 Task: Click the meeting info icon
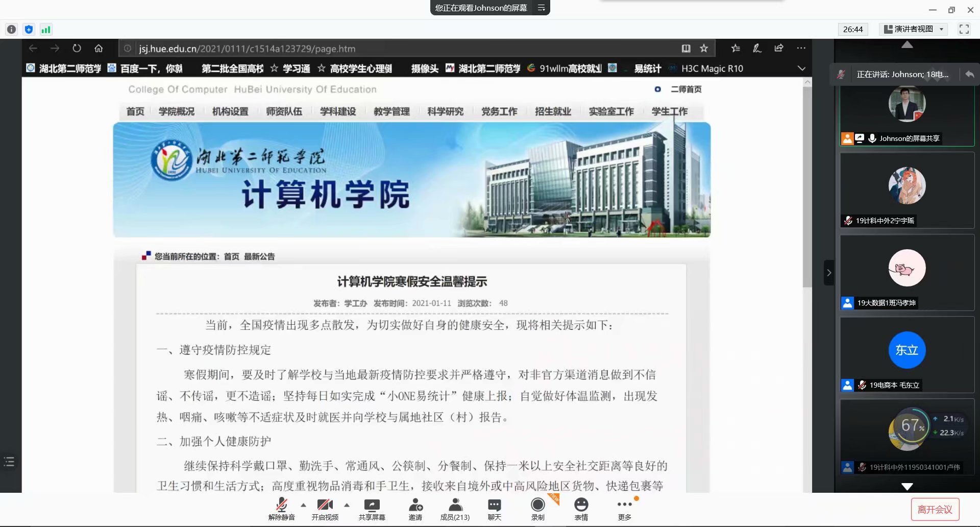click(11, 30)
